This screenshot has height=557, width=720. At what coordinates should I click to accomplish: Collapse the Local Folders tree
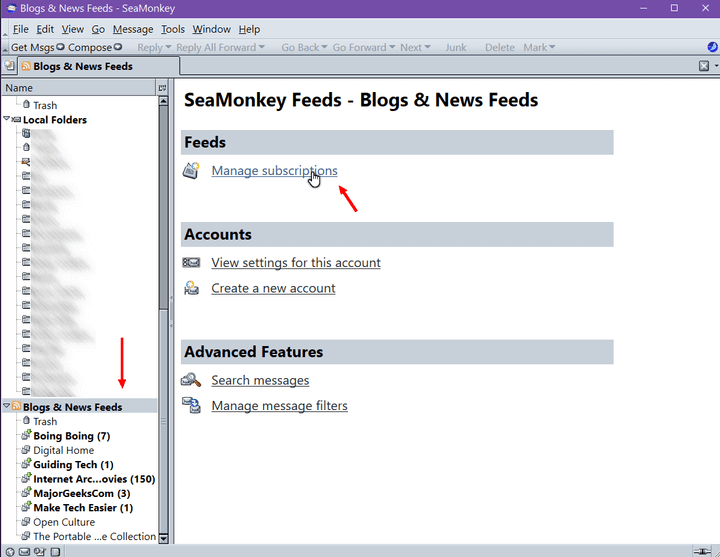6,118
